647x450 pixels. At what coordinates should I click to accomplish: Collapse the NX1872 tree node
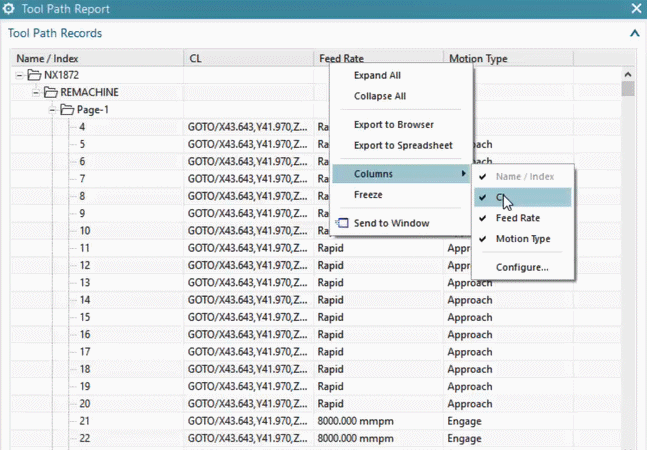(20, 75)
